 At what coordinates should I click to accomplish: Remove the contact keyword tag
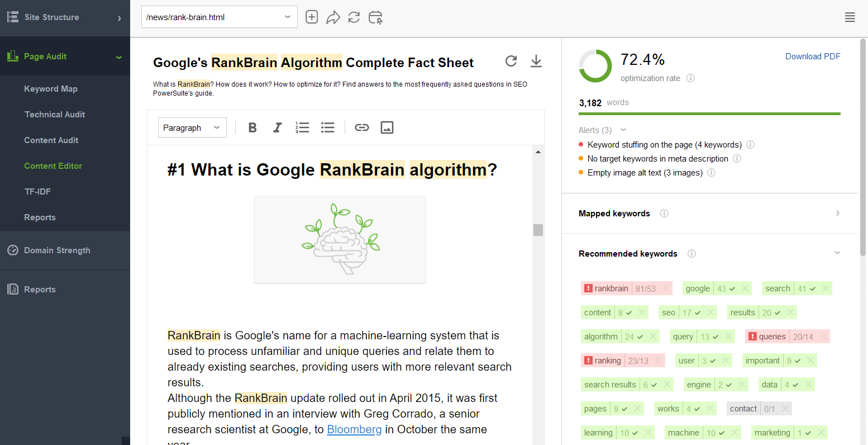785,409
